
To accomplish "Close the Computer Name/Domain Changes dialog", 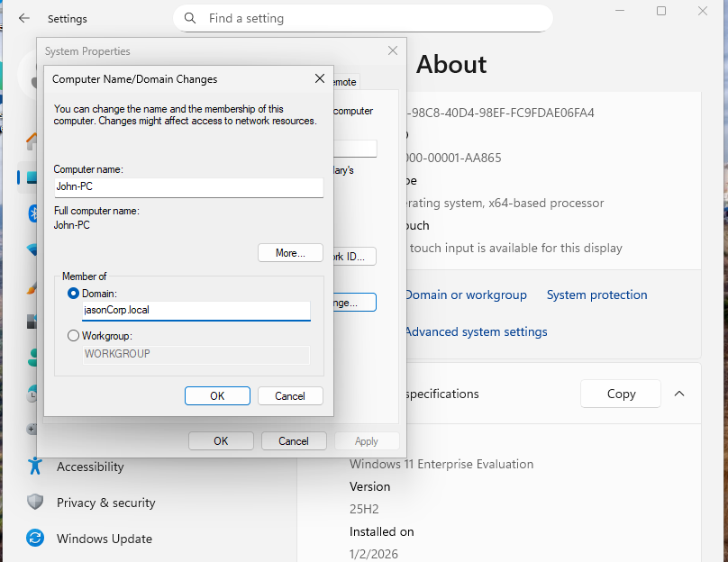I will coord(319,79).
